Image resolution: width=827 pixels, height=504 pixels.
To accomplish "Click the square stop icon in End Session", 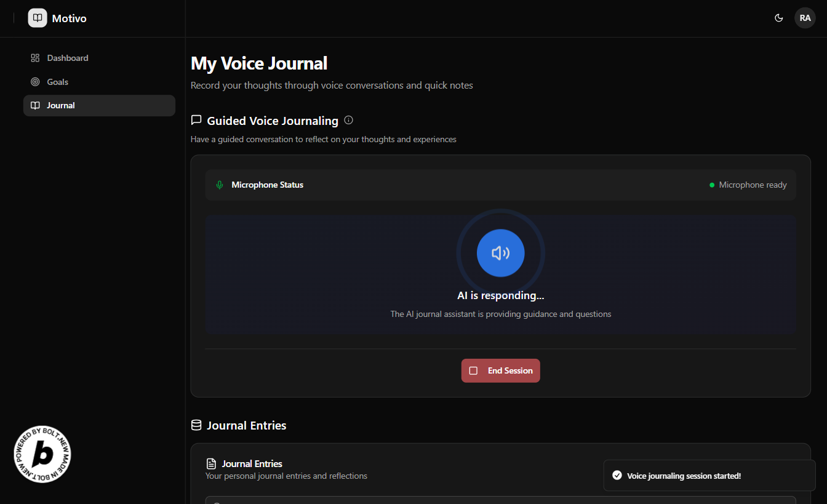I will coord(473,370).
